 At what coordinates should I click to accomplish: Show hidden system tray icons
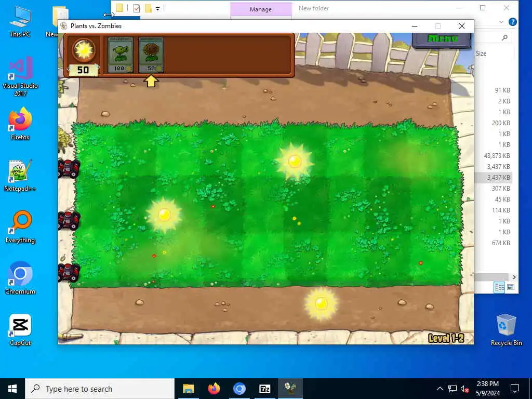coord(440,389)
